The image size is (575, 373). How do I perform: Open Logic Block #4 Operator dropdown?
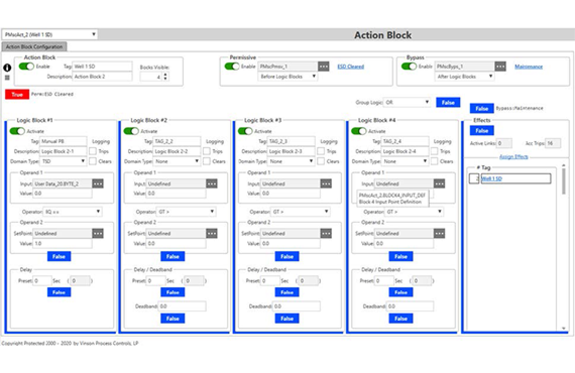[x=414, y=212]
